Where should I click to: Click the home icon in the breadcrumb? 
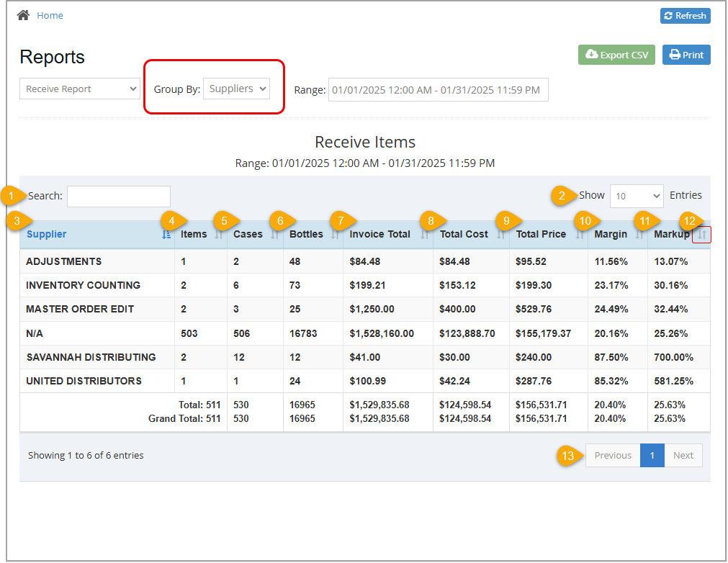click(22, 14)
